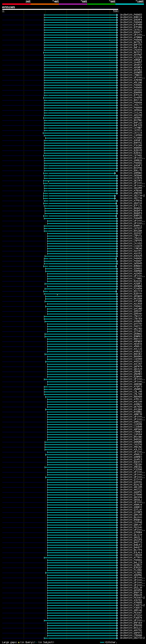Screen dimensions: 146x644
Task: Click hit label UniRef100_B1H139
Action: click(x=131, y=485)
